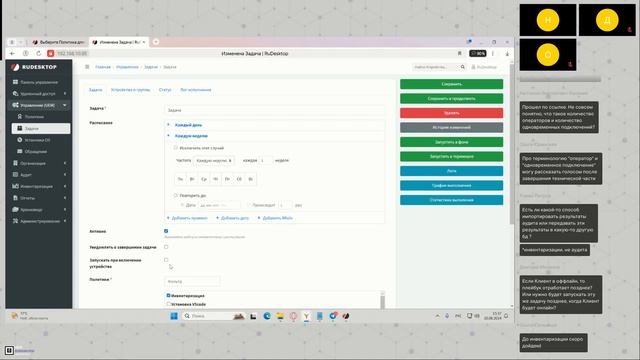The image size is (640, 360).
Task: Uncheck the Инвентаризация policy checkbox
Action: (x=168, y=295)
